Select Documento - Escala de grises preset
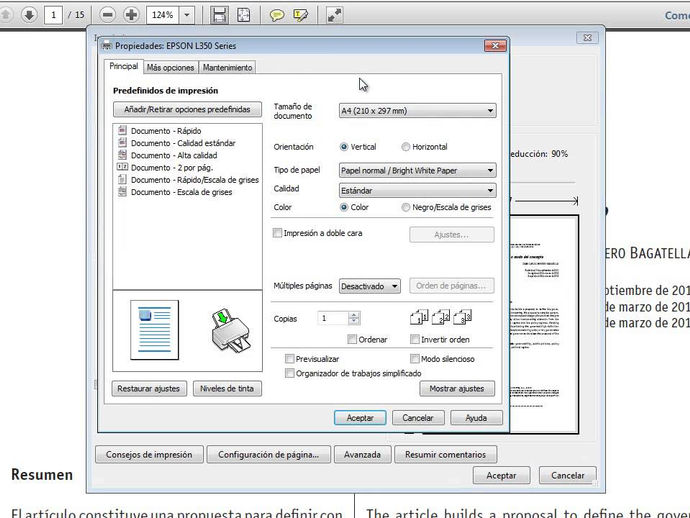 pos(175,192)
